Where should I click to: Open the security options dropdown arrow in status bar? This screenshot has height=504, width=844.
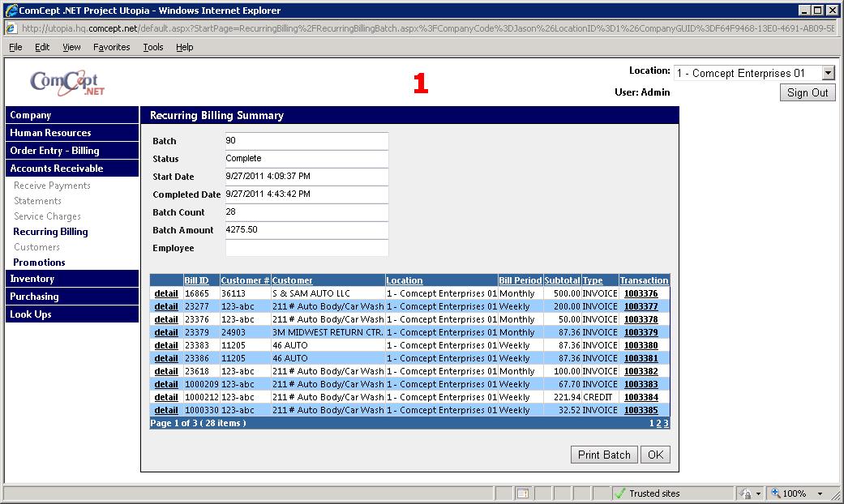758,493
